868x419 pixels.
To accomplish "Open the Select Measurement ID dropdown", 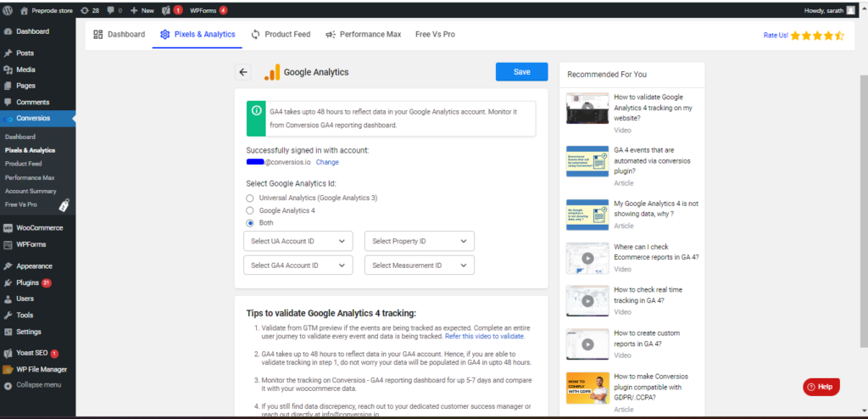I will click(420, 265).
